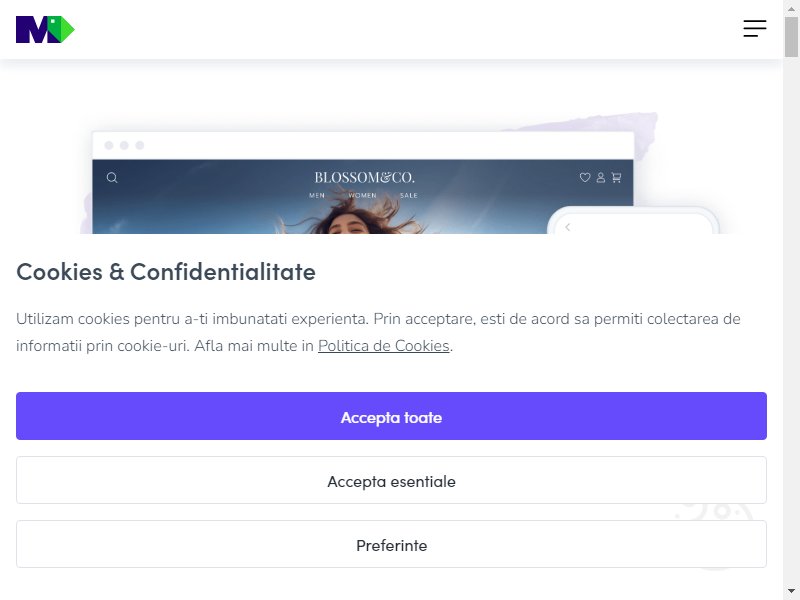
Task: Click the vertical scrollbar thumb
Action: (791, 37)
